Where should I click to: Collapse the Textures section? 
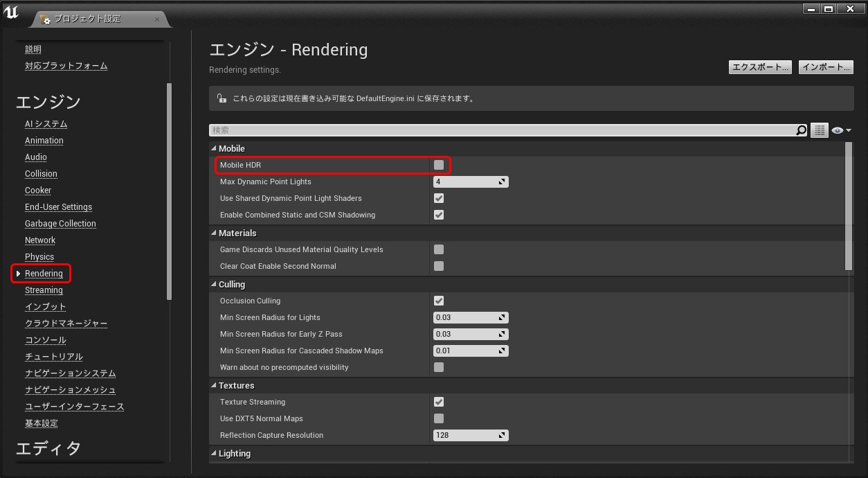coord(213,386)
